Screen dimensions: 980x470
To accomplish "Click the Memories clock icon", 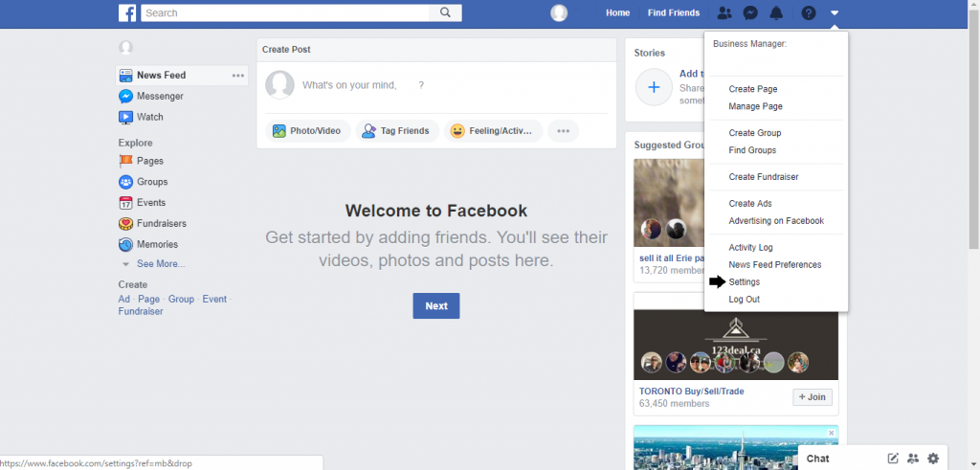I will (x=125, y=244).
